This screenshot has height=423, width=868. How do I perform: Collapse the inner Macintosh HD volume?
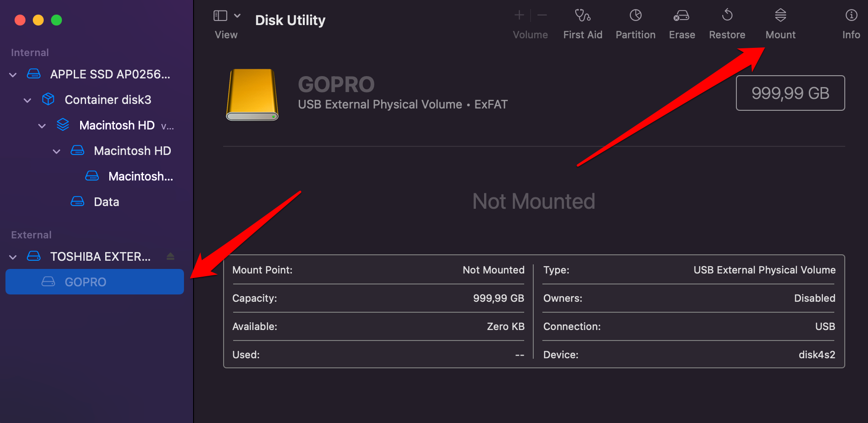(56, 151)
